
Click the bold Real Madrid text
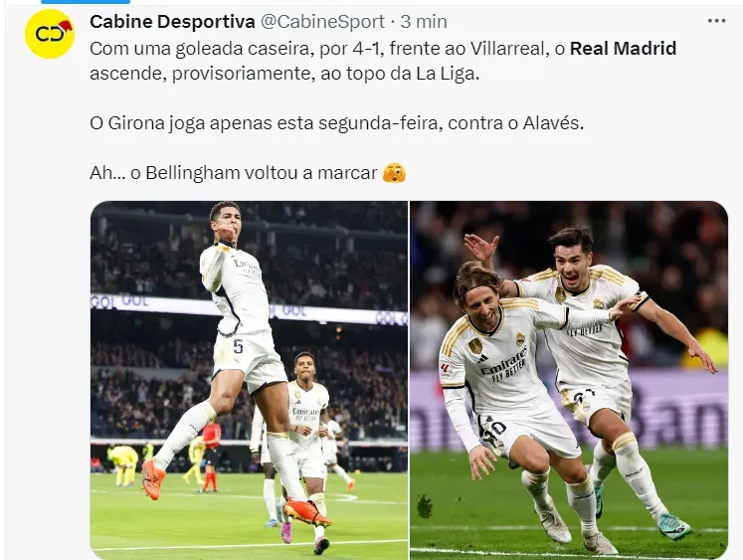pyautogui.click(x=623, y=49)
